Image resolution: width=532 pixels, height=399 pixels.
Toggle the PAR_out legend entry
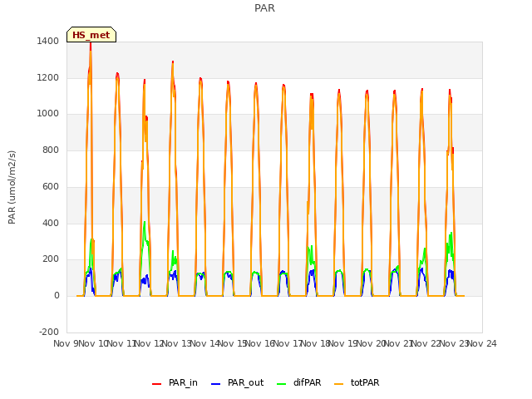click(x=237, y=382)
